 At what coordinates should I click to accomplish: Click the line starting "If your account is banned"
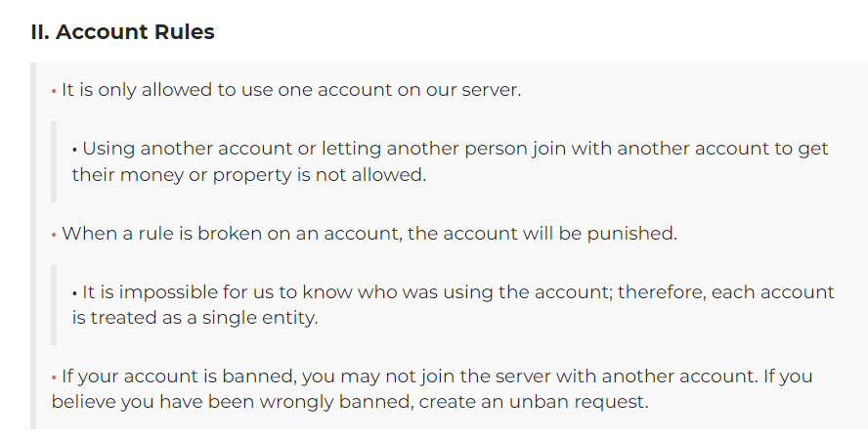tap(437, 376)
